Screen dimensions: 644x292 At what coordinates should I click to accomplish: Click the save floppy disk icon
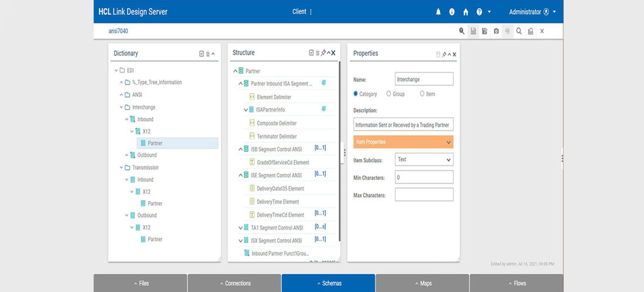473,31
